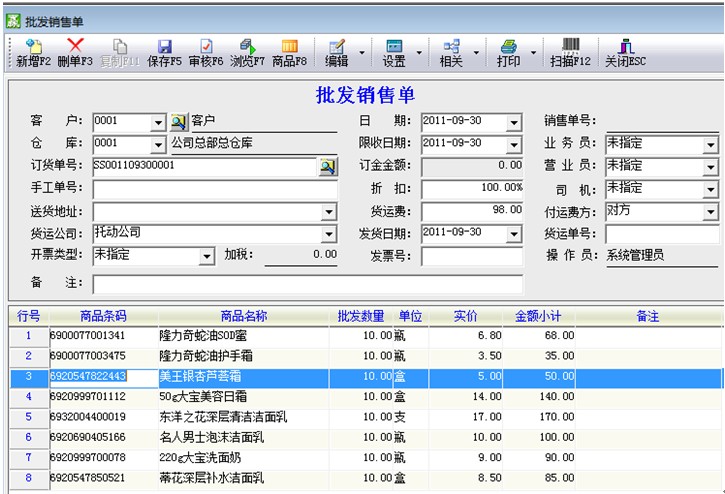The image size is (725, 494).
Task: Click the 审核F6 audit icon
Action: click(x=206, y=52)
